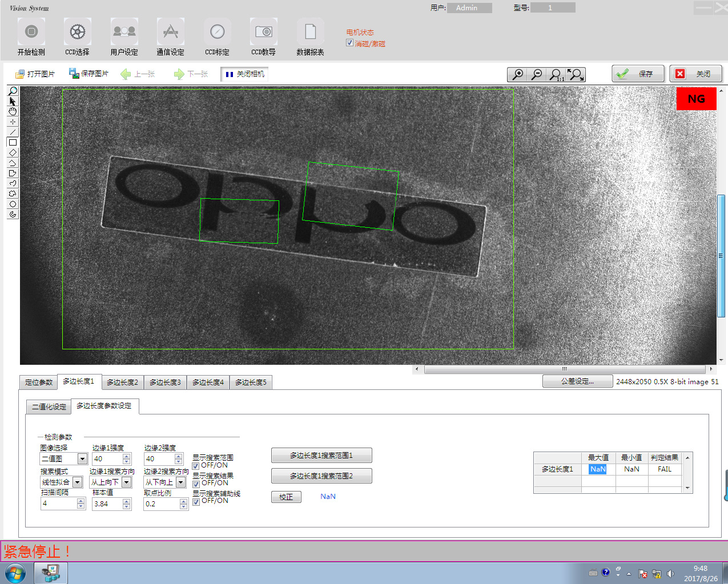Expand the 边缘1搜索方向 dropdown

(x=127, y=482)
